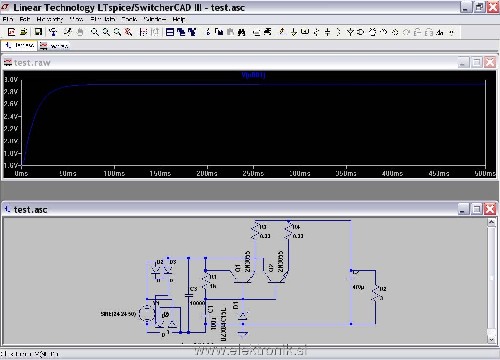The height and width of the screenshot is (360, 500).
Task: Click the Save icon in the toolbar
Action: click(38, 32)
